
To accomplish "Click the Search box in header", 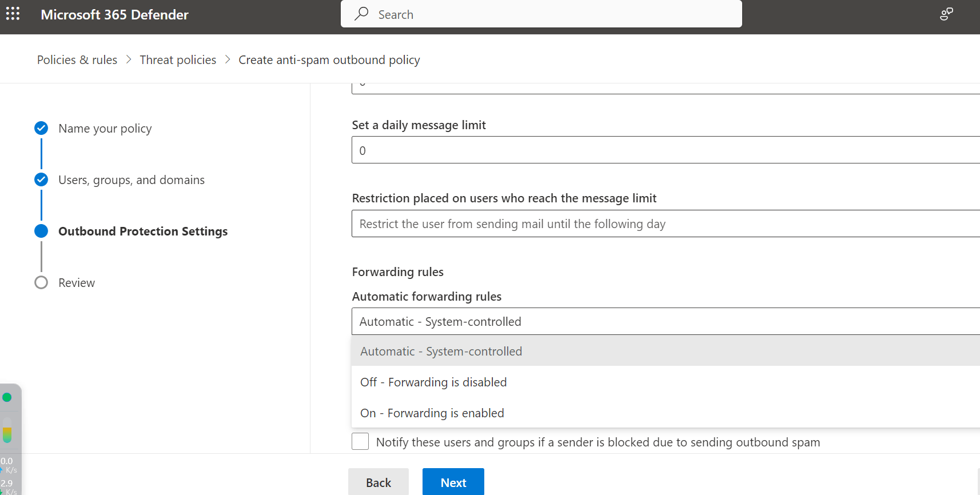I will pyautogui.click(x=549, y=14).
